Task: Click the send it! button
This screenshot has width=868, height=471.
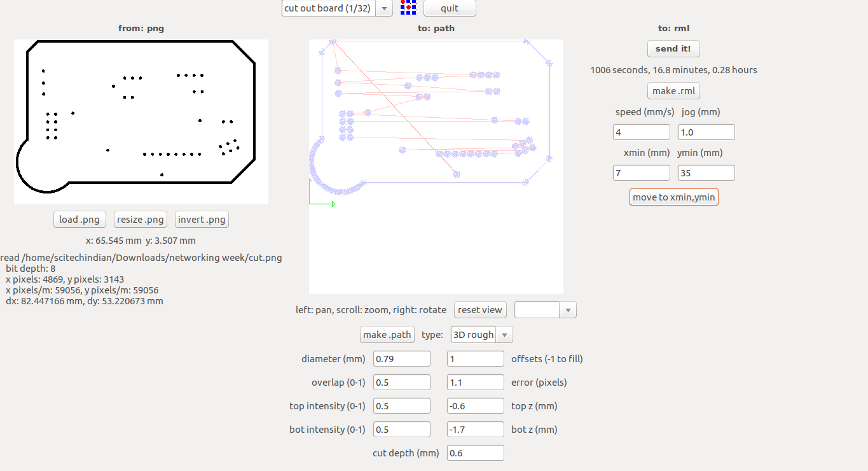Action: pyautogui.click(x=673, y=49)
